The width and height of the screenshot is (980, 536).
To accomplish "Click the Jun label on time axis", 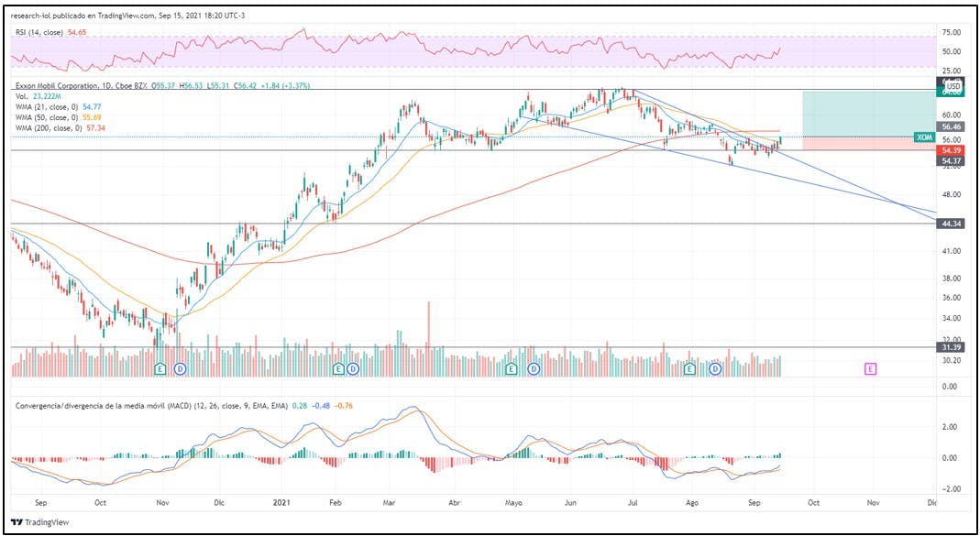I will [570, 502].
